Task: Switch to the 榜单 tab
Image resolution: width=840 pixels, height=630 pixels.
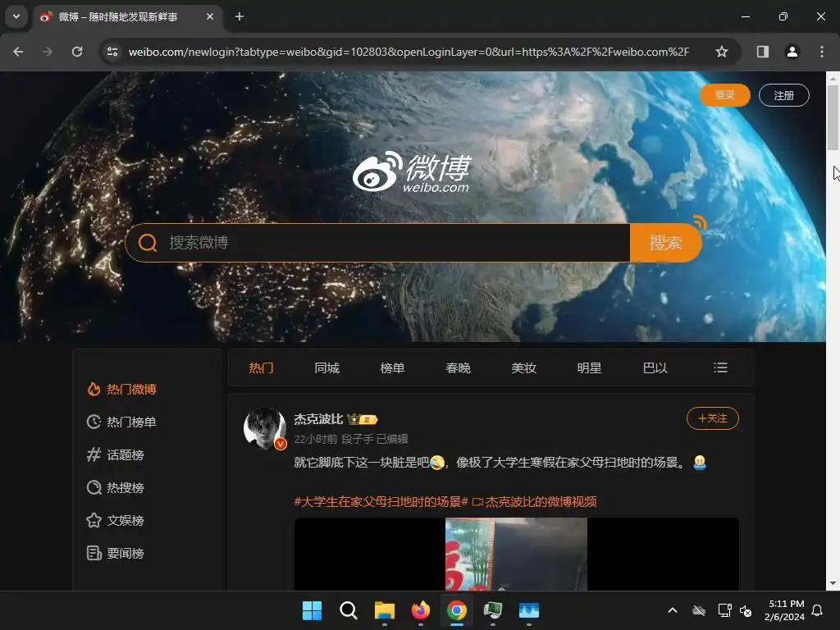Action: point(392,368)
